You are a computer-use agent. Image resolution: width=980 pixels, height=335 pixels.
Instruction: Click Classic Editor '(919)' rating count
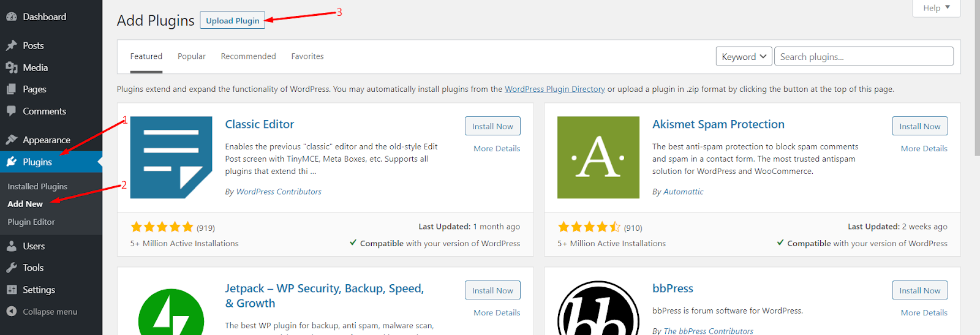coord(206,228)
